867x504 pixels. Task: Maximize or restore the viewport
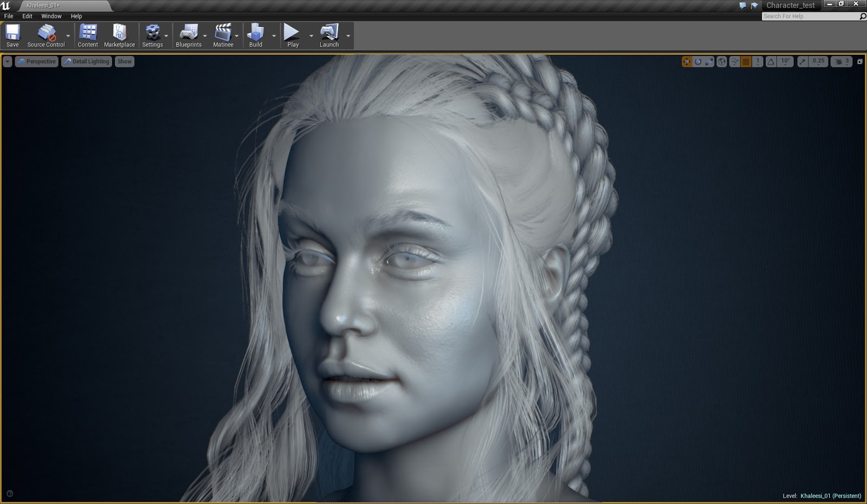(859, 62)
